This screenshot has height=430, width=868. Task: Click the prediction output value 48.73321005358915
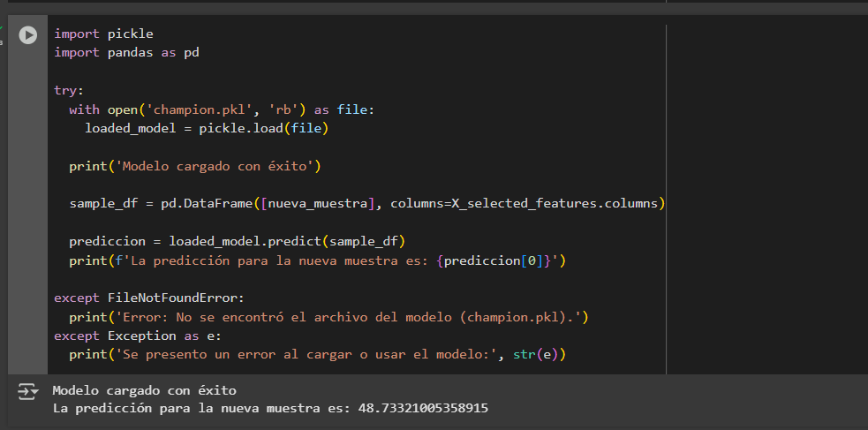pos(424,409)
